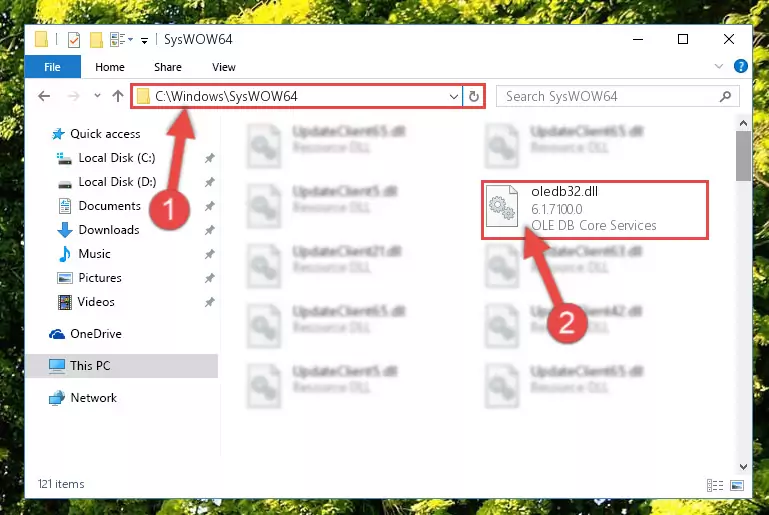The height and width of the screenshot is (515, 769).
Task: Select Quick access in navigation pane
Action: (x=105, y=134)
